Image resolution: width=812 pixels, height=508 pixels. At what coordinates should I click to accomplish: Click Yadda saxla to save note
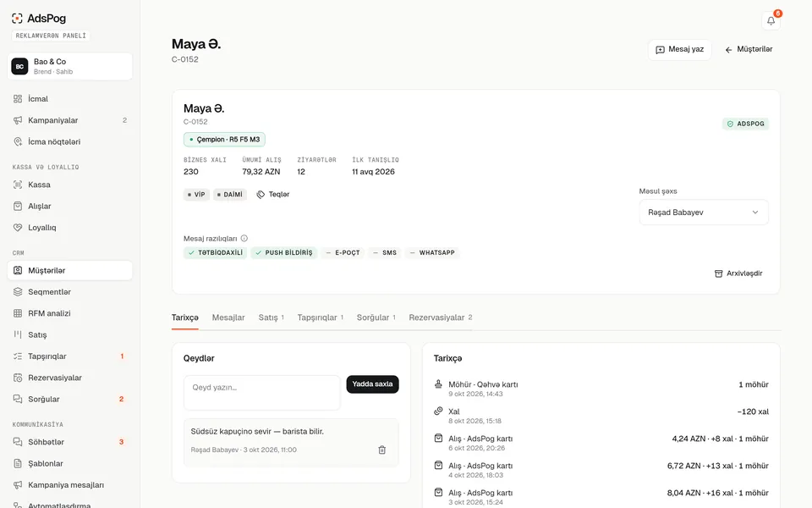pos(372,384)
